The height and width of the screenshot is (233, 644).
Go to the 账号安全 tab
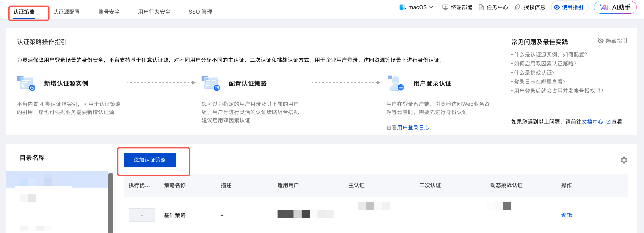pos(109,12)
